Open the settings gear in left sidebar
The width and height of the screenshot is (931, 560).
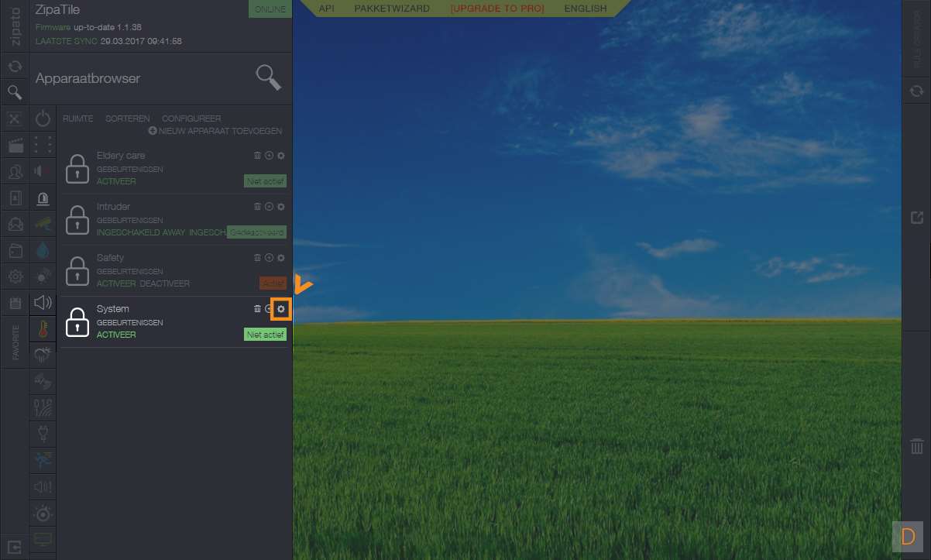tap(15, 277)
